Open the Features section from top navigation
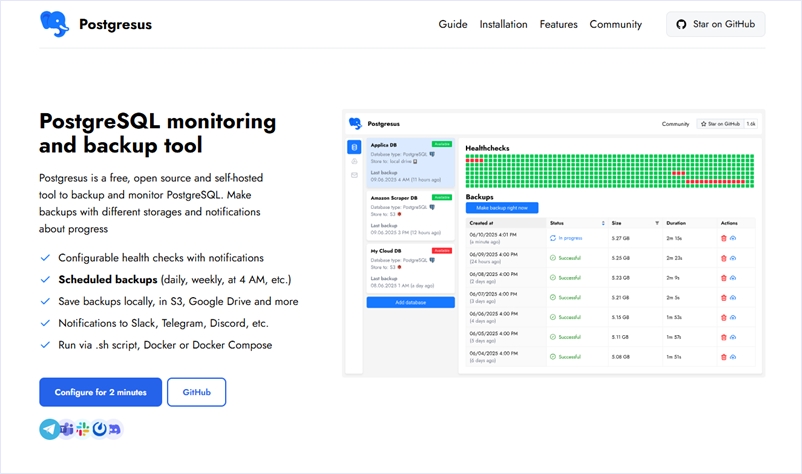The width and height of the screenshot is (802, 474). point(558,24)
